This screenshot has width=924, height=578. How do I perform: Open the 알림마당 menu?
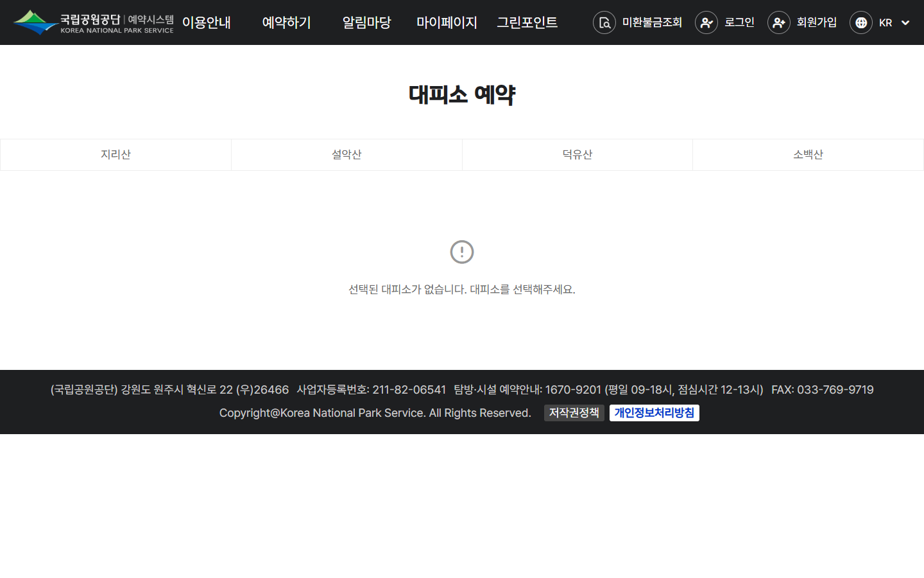point(367,22)
